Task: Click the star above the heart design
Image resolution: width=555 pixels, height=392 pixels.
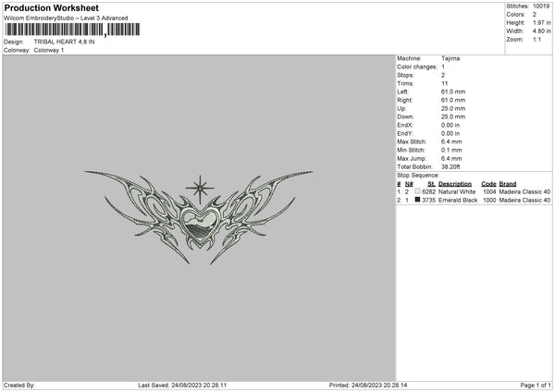Action: (200, 189)
